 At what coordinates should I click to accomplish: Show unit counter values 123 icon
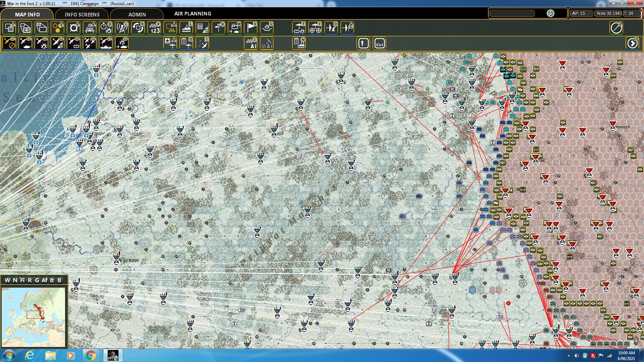pos(154,28)
